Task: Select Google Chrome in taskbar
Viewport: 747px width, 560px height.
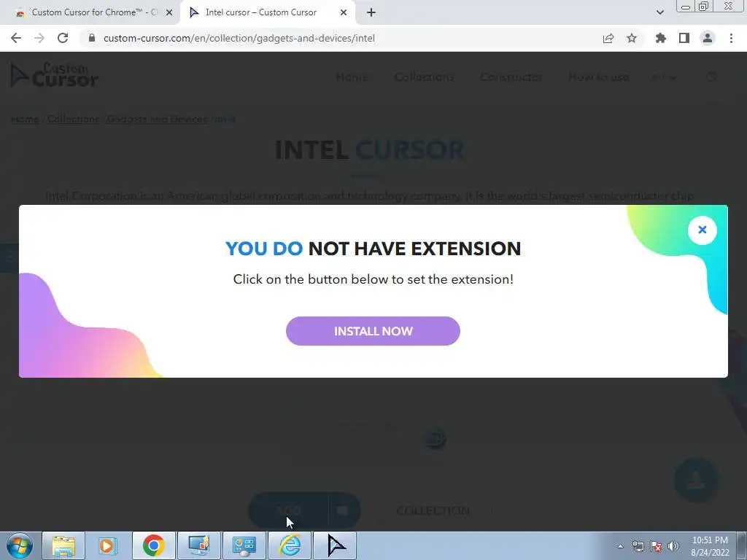Action: (153, 545)
